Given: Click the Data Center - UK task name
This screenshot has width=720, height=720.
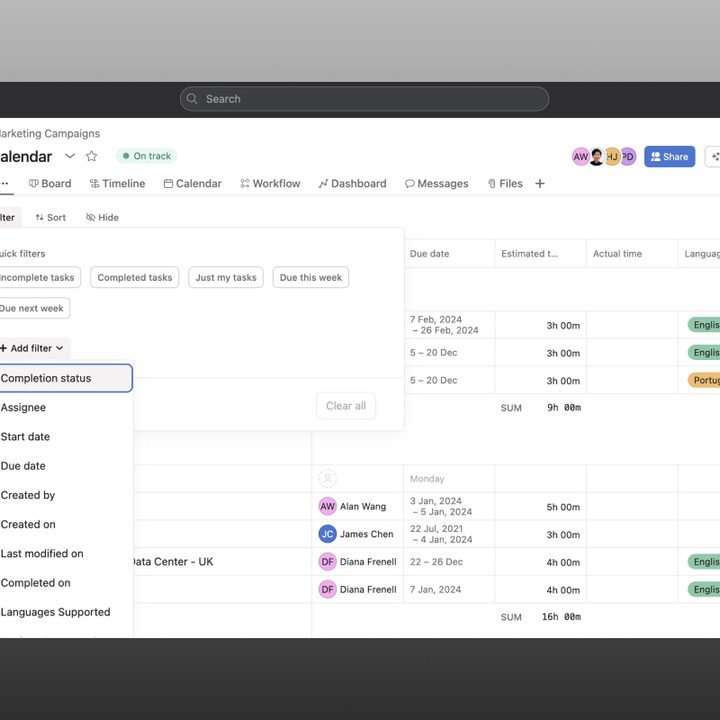Looking at the screenshot, I should point(173,562).
